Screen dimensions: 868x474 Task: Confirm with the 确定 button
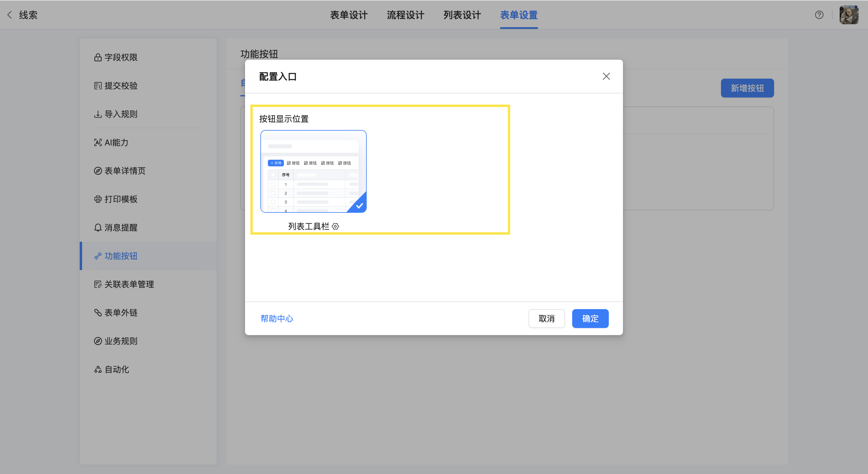pos(590,318)
